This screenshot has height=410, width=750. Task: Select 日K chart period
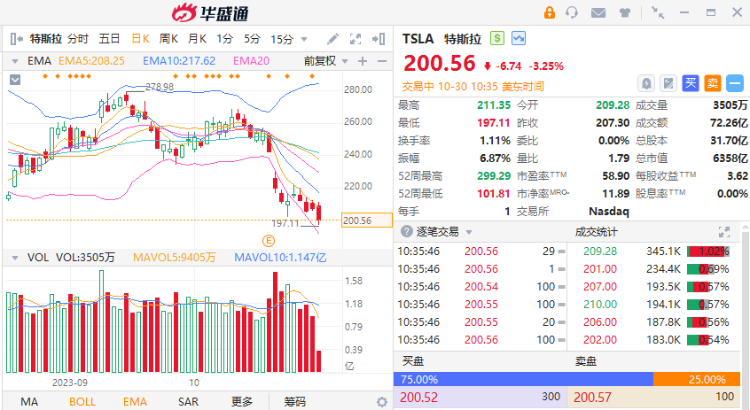click(141, 39)
